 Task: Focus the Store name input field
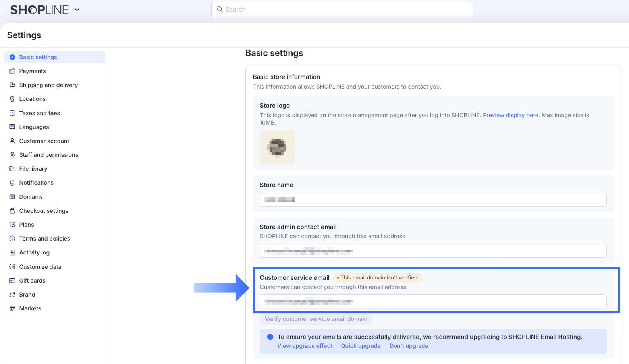433,200
